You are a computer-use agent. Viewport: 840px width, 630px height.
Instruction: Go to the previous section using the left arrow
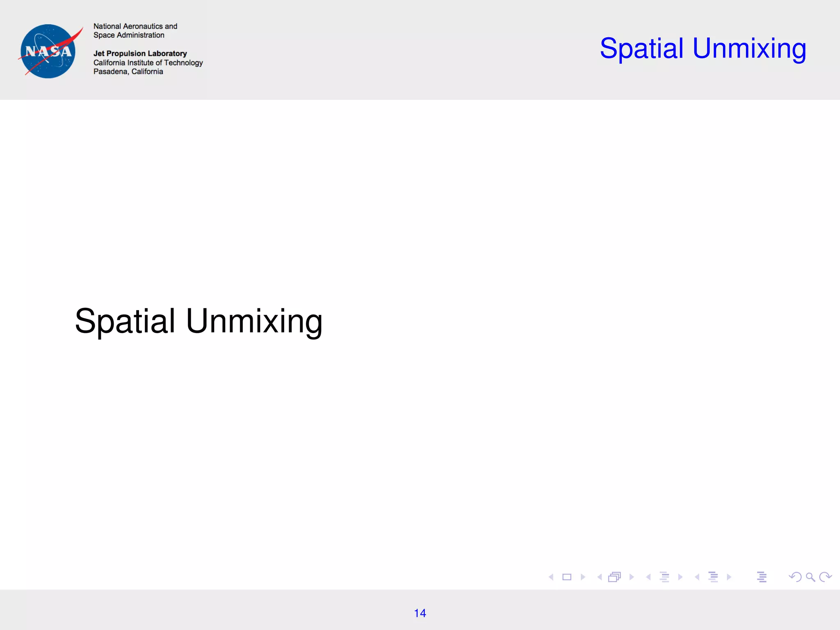point(697,577)
